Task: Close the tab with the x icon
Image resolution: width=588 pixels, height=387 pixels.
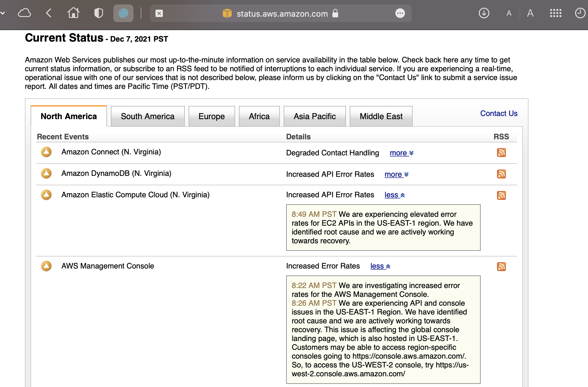Action: click(x=159, y=13)
